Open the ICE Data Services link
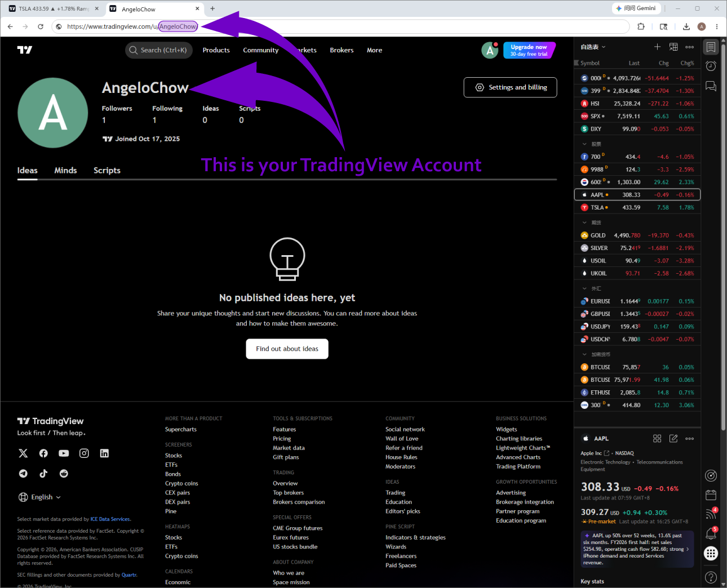 pyautogui.click(x=110, y=519)
